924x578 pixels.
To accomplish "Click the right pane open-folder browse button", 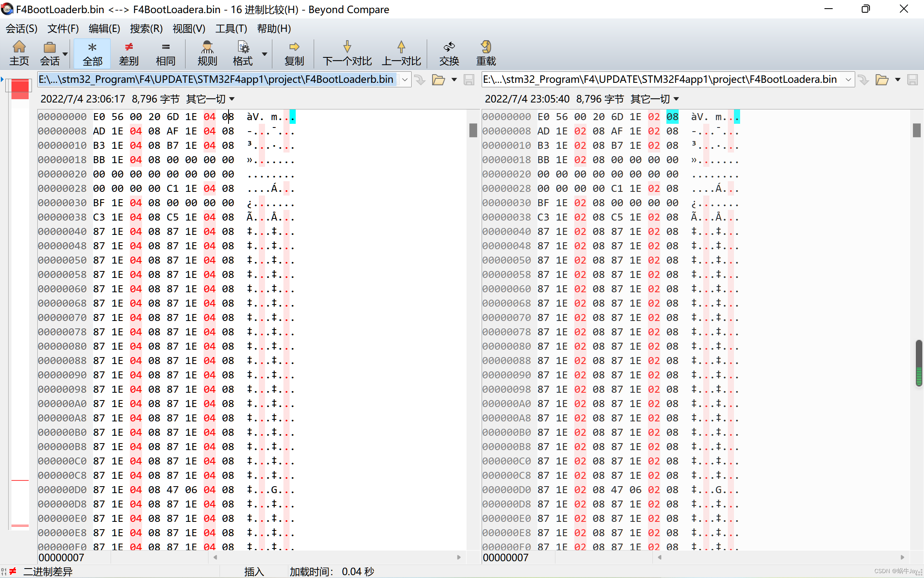I will (881, 80).
